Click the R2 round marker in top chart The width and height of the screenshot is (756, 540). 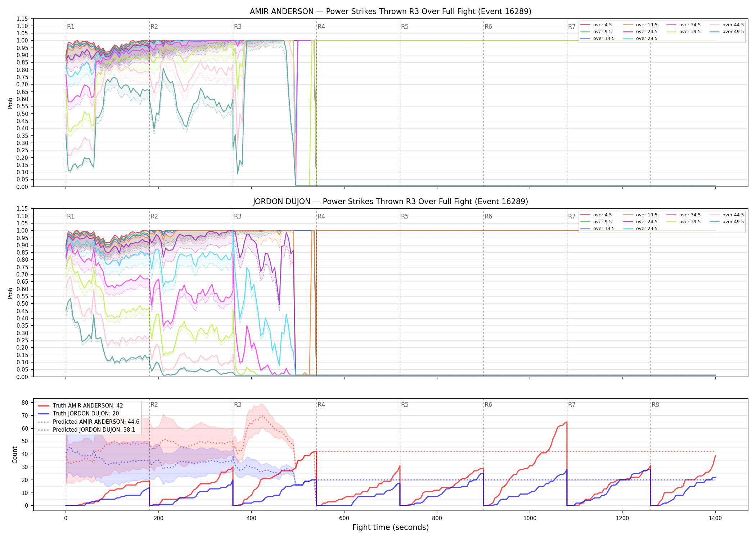pos(154,27)
